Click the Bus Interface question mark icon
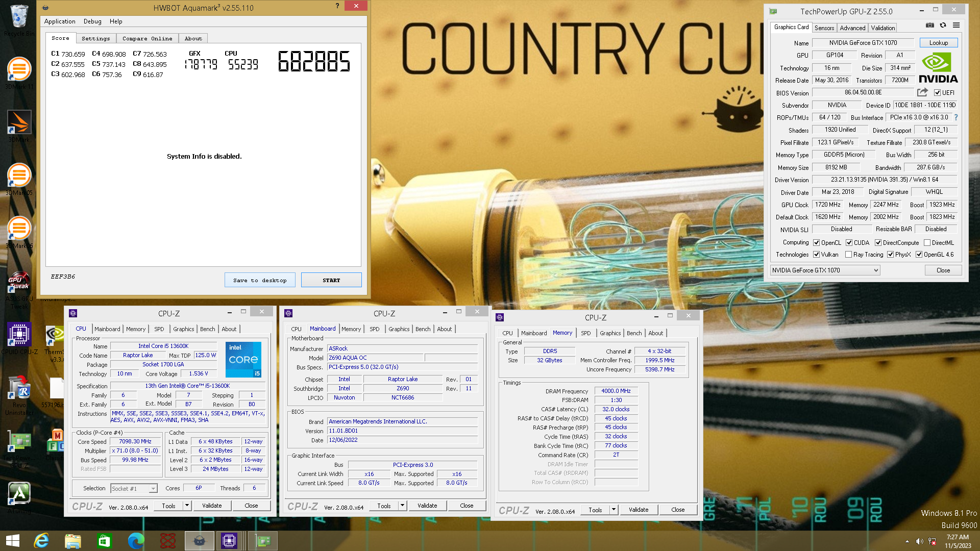 [x=956, y=117]
